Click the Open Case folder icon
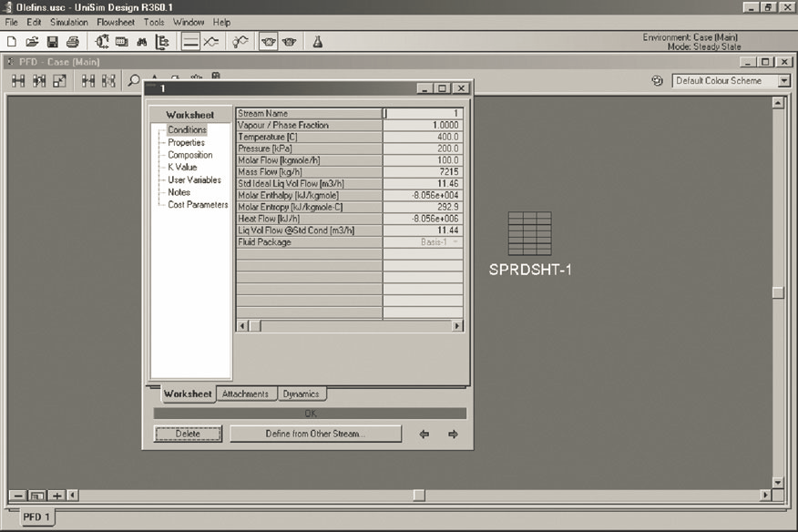Image resolution: width=798 pixels, height=532 pixels. [32, 42]
